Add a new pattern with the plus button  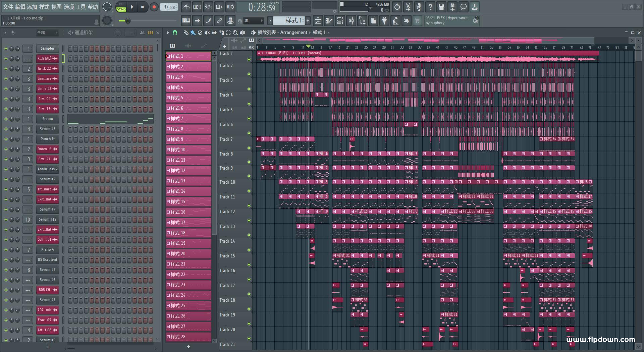pyautogui.click(x=308, y=21)
